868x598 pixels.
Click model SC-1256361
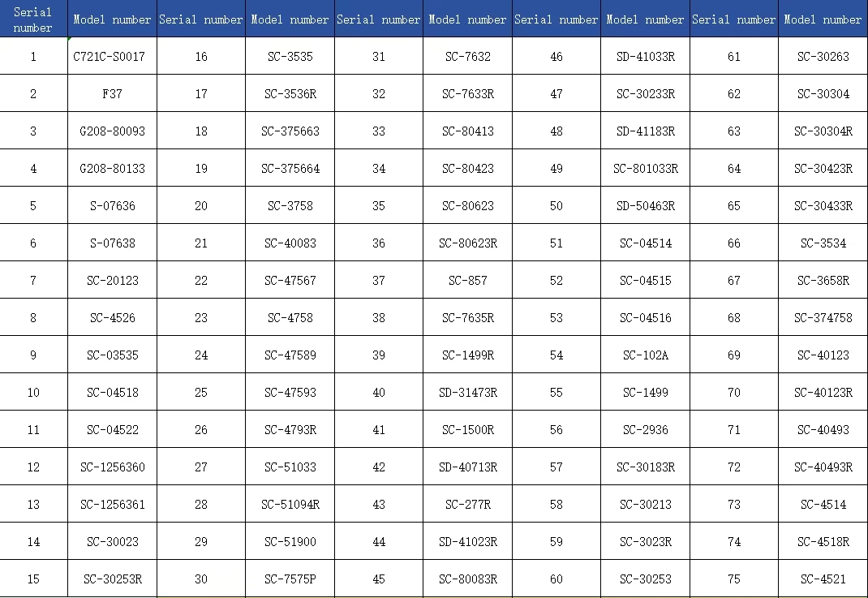(x=113, y=504)
